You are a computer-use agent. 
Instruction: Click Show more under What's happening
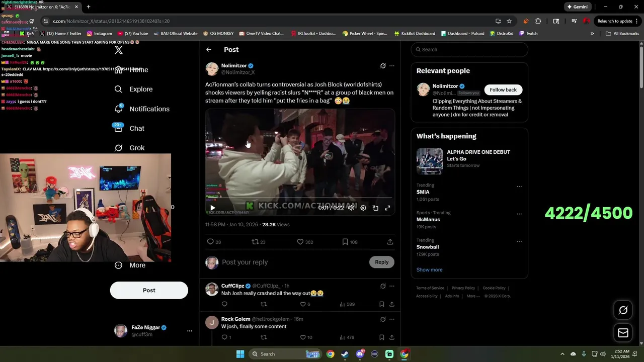pyautogui.click(x=429, y=269)
